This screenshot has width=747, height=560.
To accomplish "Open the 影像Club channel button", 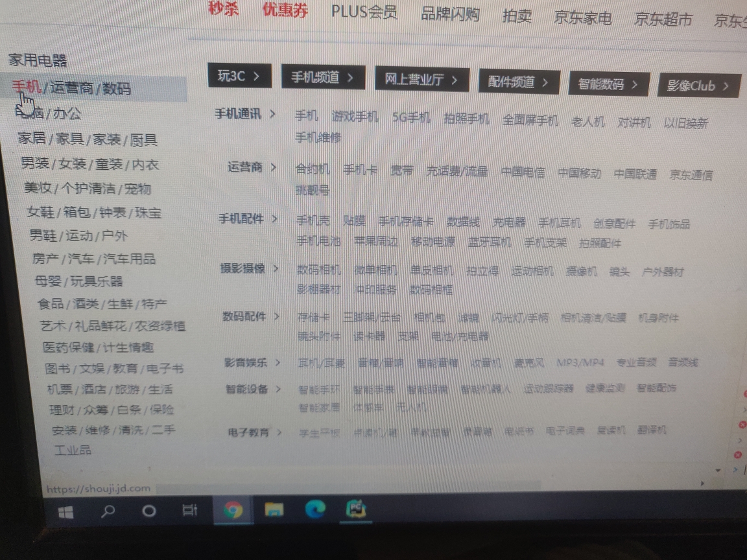I will pos(699,86).
